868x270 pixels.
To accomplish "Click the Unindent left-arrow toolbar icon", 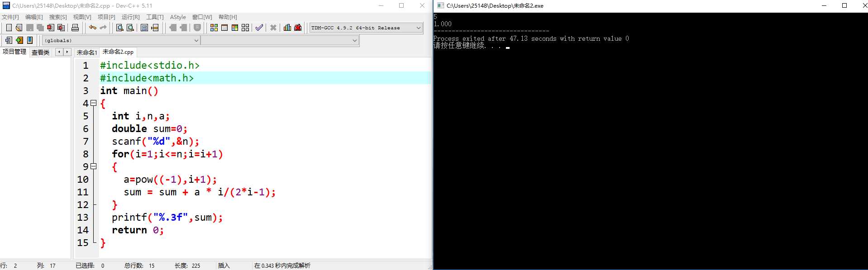I will tap(173, 28).
